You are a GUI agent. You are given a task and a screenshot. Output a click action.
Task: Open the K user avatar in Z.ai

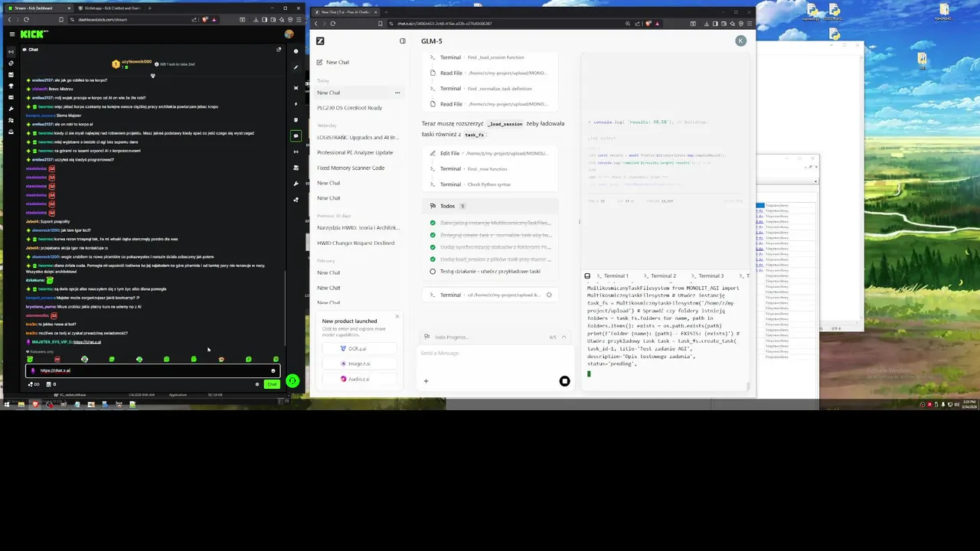pos(740,41)
